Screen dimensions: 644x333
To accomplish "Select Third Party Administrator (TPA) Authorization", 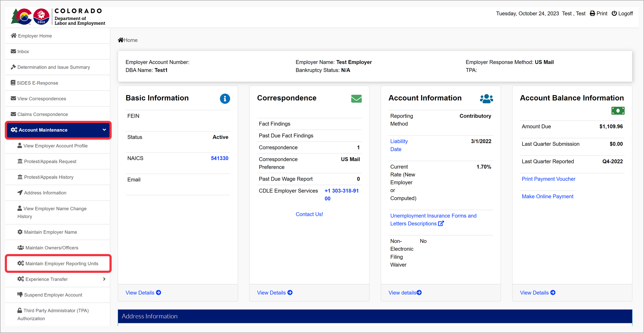I will (58, 314).
